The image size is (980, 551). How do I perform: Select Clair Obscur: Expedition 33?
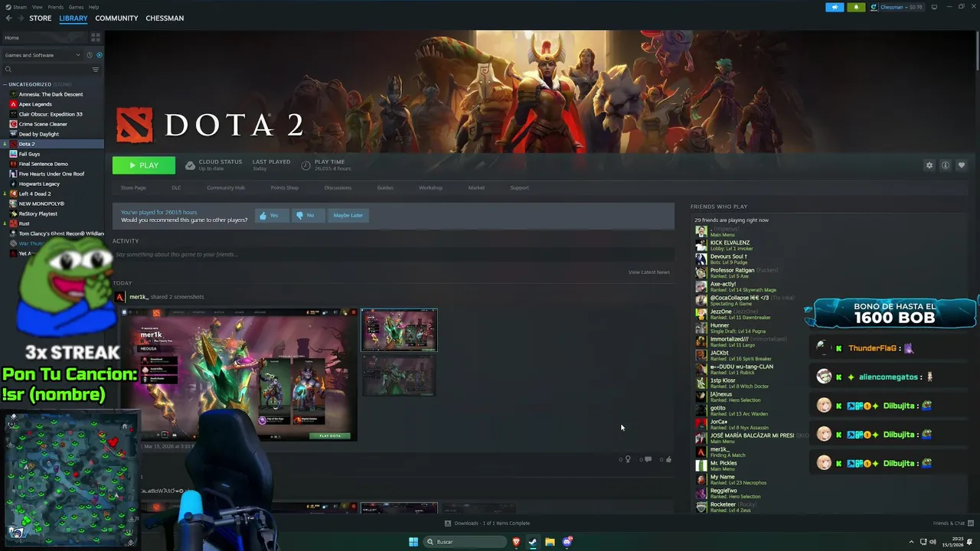(x=51, y=114)
